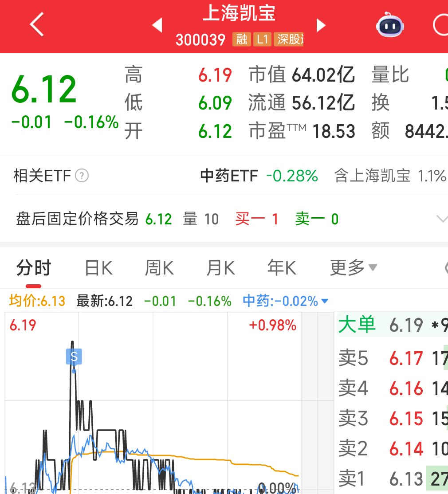
Task: Tap 买一 1 in after-hours row
Action: point(257,219)
